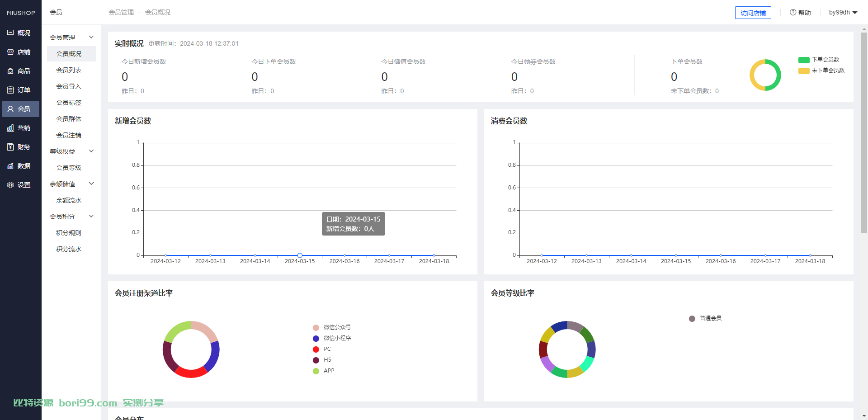Open the 店铺 shop sidebar icon
The image size is (868, 420).
[10, 52]
